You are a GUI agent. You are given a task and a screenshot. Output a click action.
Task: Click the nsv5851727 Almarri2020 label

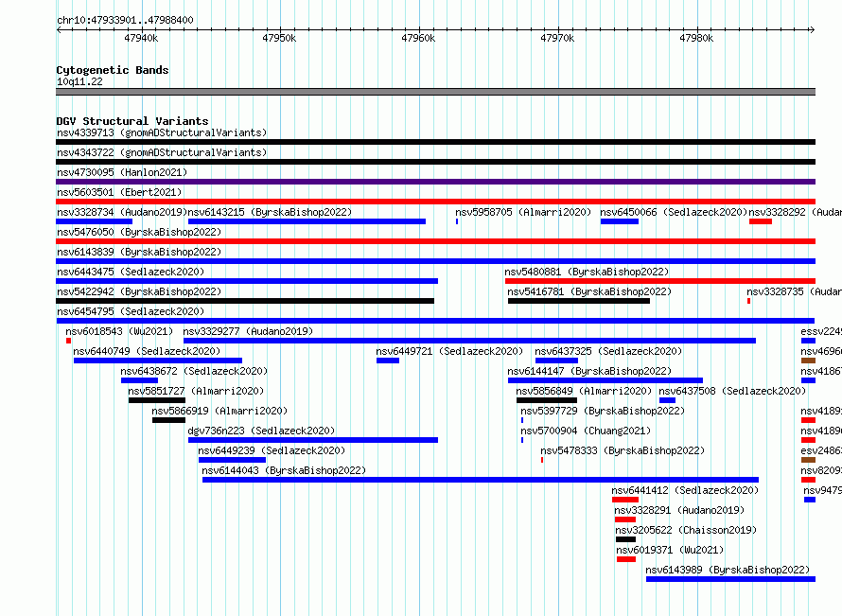[x=196, y=391]
